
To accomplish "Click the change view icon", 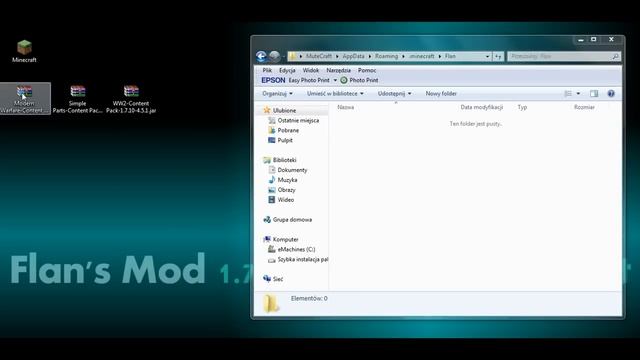I will pyautogui.click(x=568, y=93).
